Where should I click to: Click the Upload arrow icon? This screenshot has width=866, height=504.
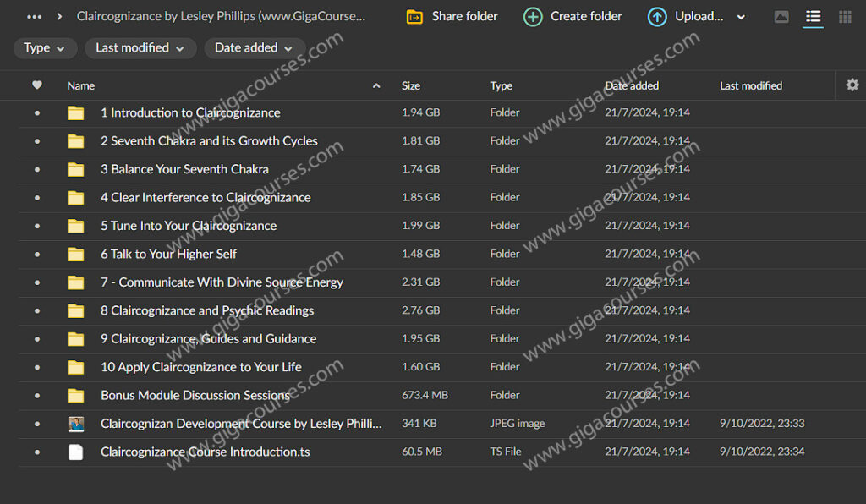[657, 17]
